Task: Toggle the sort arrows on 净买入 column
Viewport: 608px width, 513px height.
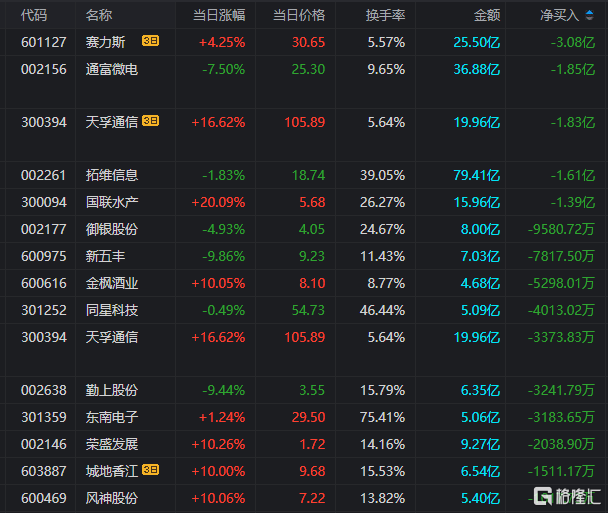Action: click(x=589, y=15)
